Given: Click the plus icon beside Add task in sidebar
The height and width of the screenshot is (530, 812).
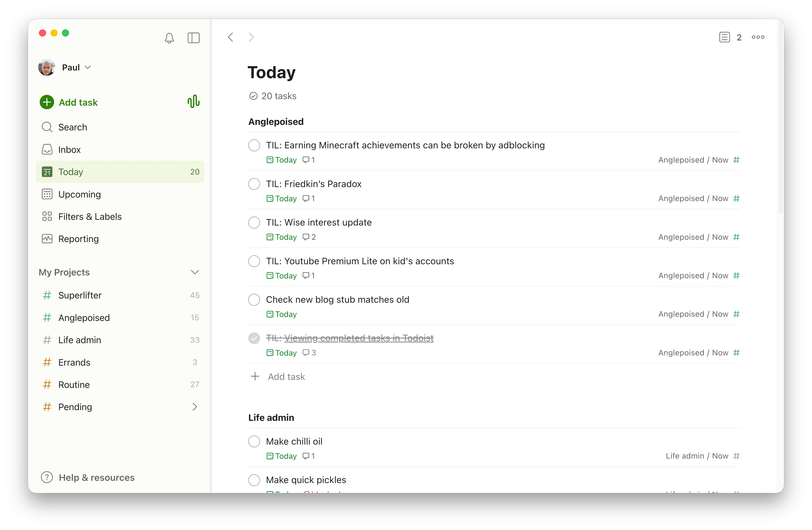Looking at the screenshot, I should pos(47,102).
